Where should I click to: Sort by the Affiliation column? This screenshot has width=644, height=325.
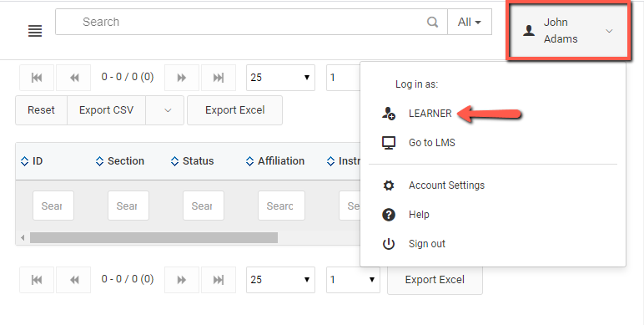(275, 161)
